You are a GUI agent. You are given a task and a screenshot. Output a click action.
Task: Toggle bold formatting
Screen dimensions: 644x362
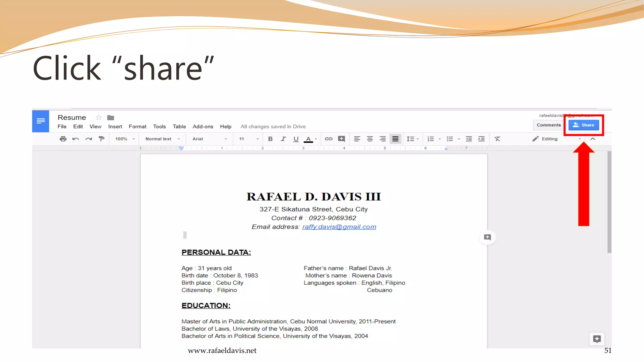pos(270,139)
